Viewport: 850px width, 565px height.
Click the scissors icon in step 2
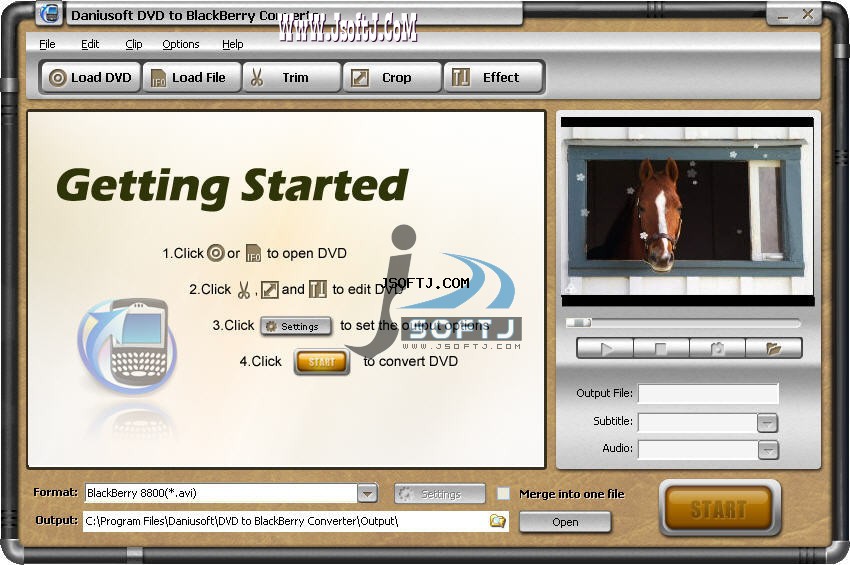coord(243,290)
